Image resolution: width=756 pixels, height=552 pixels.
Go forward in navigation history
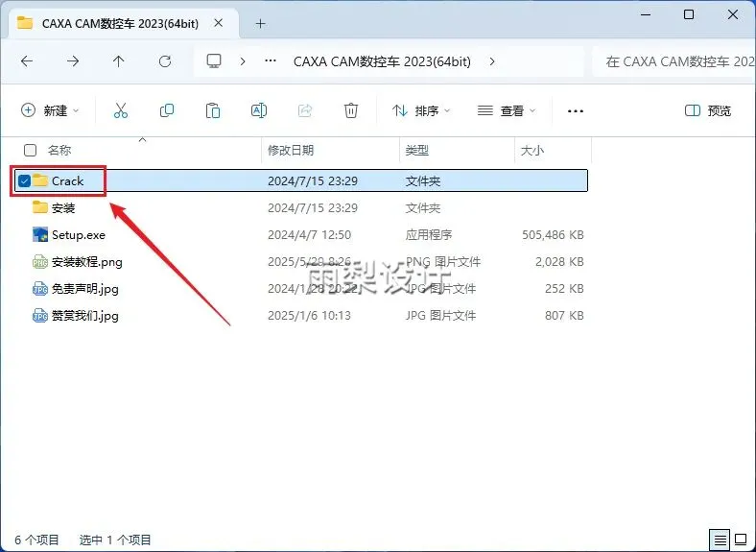(x=73, y=61)
